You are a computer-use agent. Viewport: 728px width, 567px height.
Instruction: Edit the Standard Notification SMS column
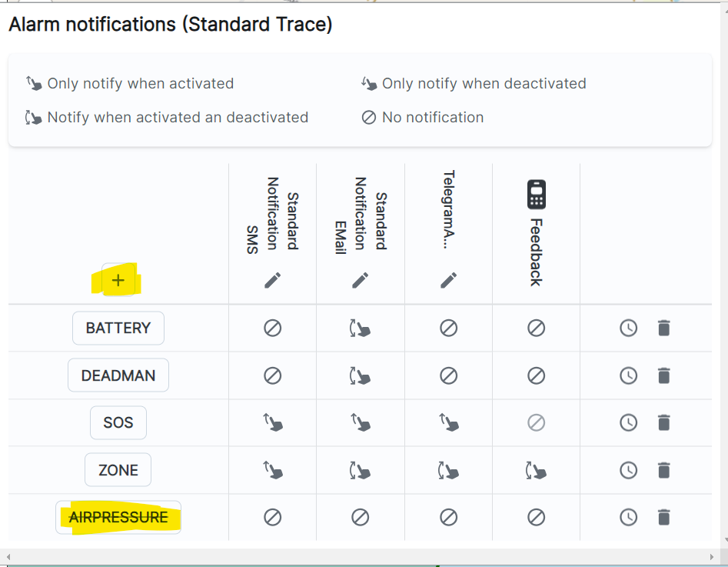tap(273, 280)
